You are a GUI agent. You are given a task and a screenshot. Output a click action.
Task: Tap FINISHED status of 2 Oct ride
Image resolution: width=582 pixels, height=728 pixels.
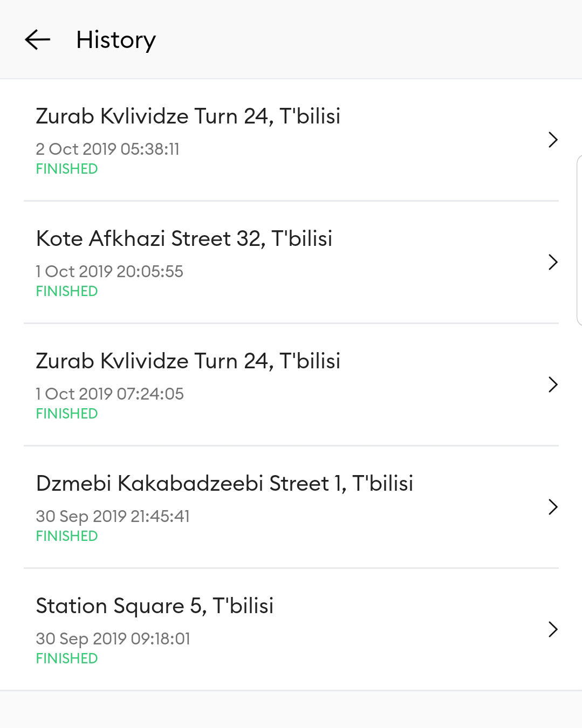point(67,169)
